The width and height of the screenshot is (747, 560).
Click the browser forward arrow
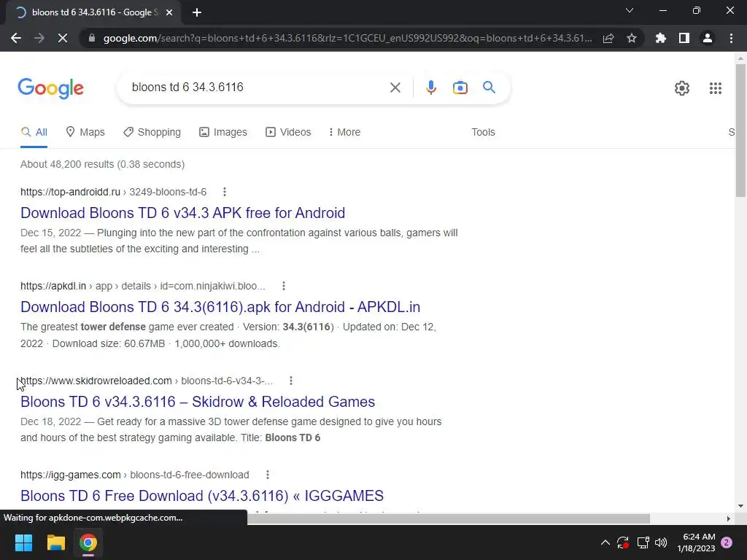39,38
